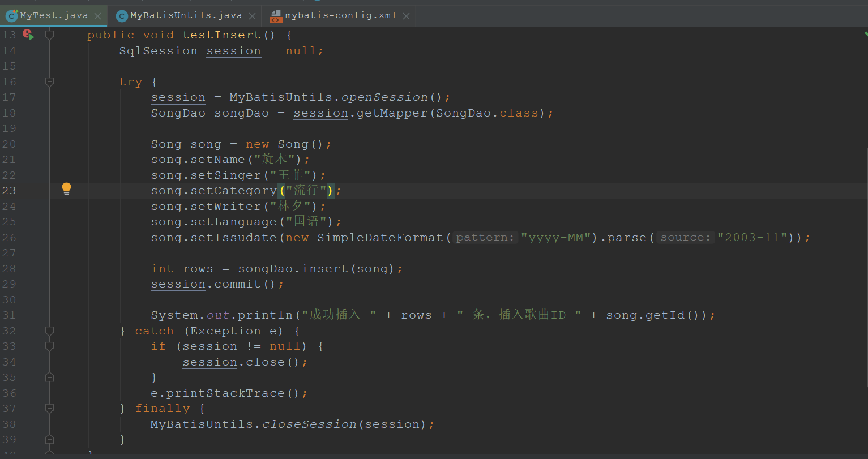Click Exception type in catch clause
This screenshot has height=459, width=868.
pyautogui.click(x=225, y=331)
